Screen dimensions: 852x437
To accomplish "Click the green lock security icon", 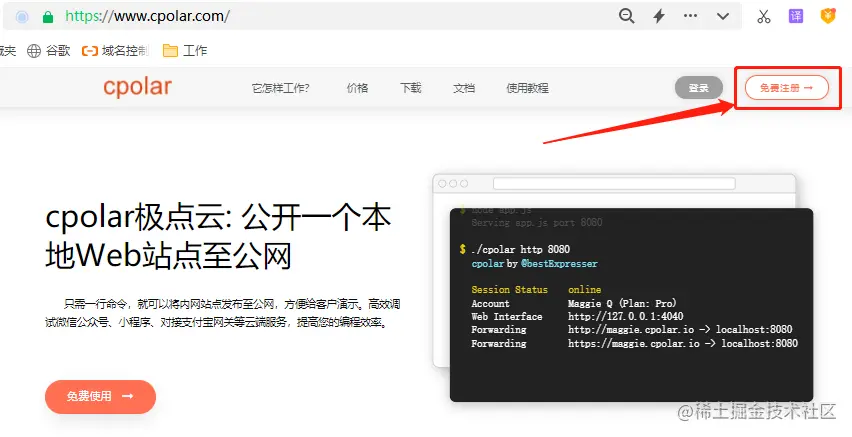I will [48, 17].
